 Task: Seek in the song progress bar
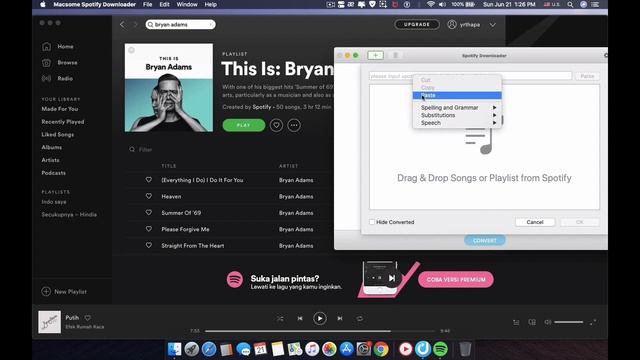320,331
